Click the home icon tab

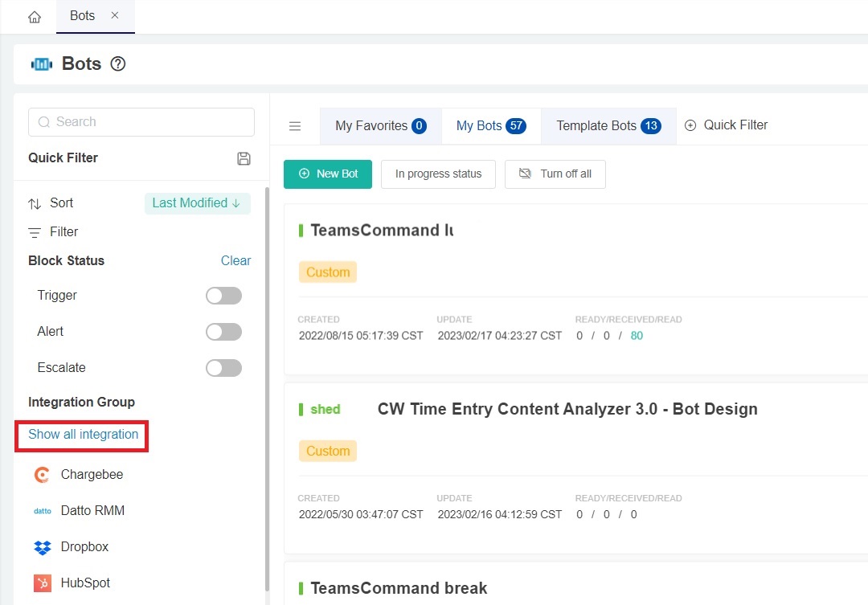[x=35, y=17]
